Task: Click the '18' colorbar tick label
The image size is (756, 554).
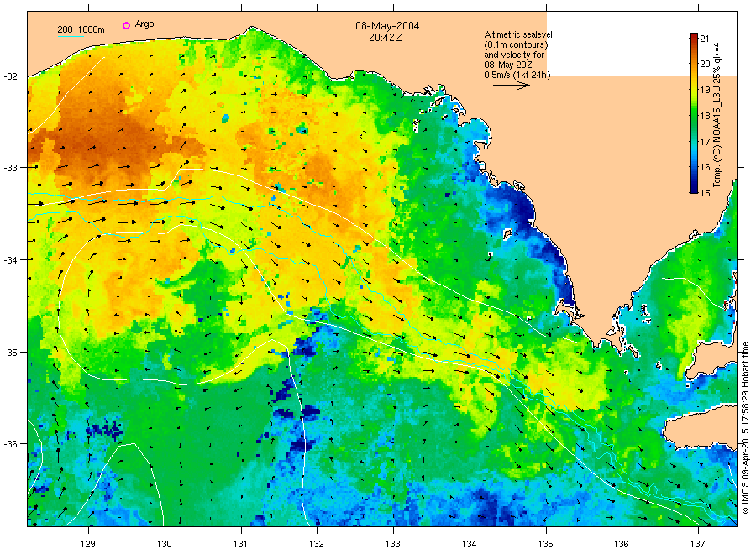Action: (x=705, y=116)
